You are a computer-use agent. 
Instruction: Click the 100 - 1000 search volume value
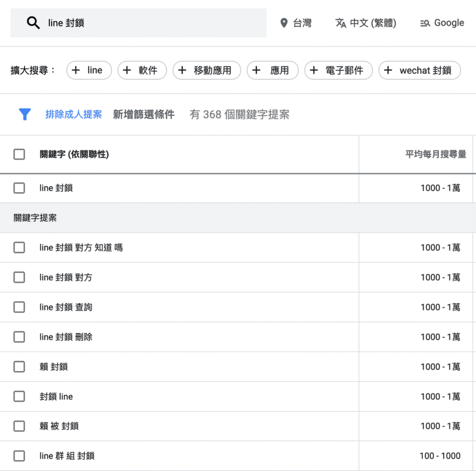pos(440,456)
